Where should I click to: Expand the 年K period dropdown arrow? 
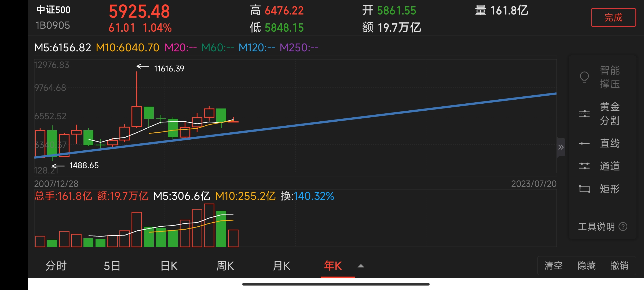(x=361, y=266)
